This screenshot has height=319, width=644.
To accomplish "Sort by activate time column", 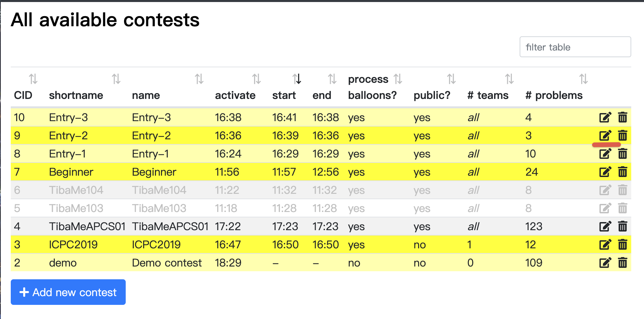I will pos(256,79).
